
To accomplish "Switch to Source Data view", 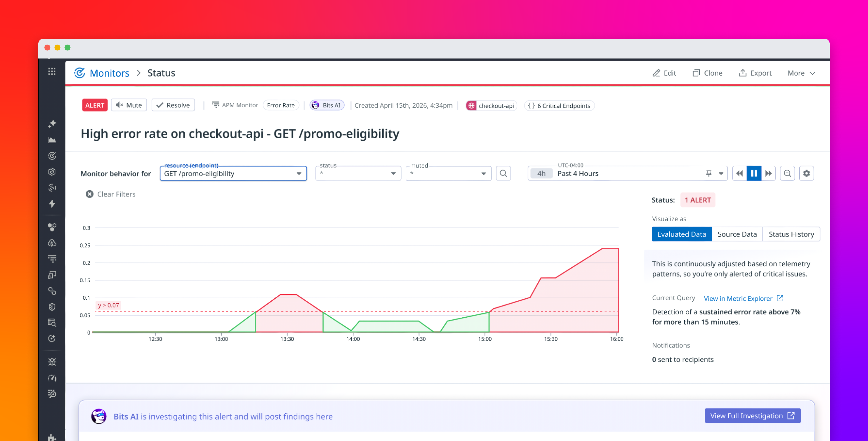I will (737, 234).
